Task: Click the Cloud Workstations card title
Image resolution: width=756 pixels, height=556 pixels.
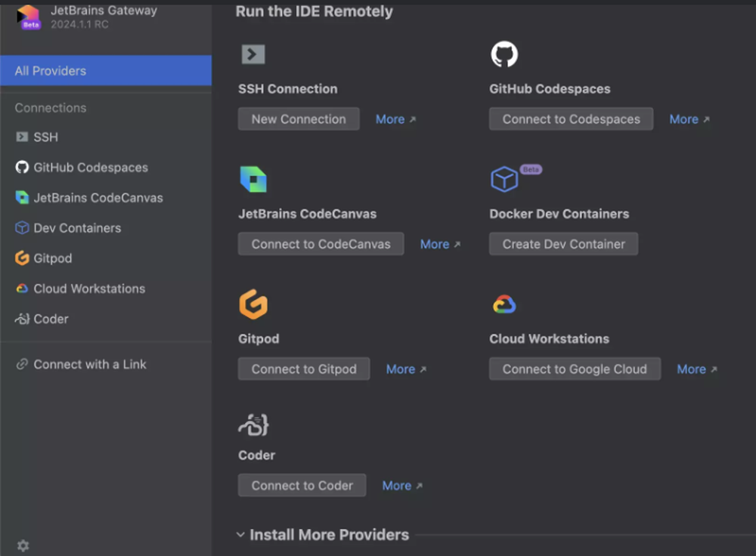Action: 549,338
